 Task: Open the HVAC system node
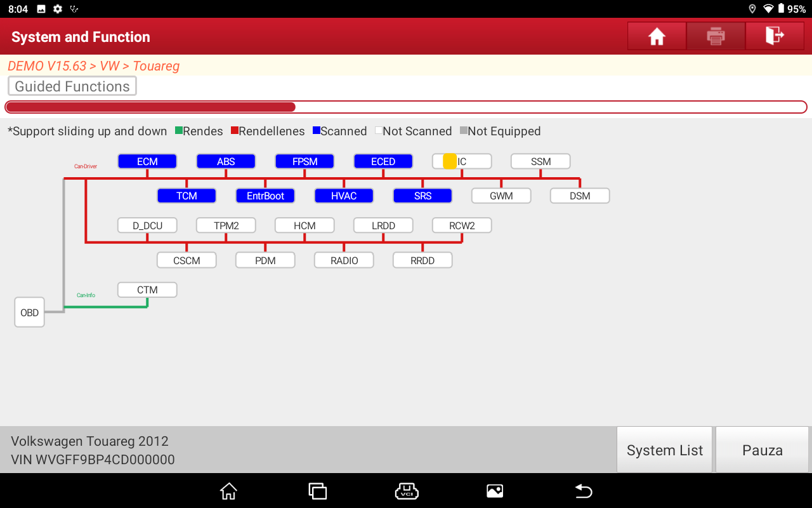coord(344,196)
